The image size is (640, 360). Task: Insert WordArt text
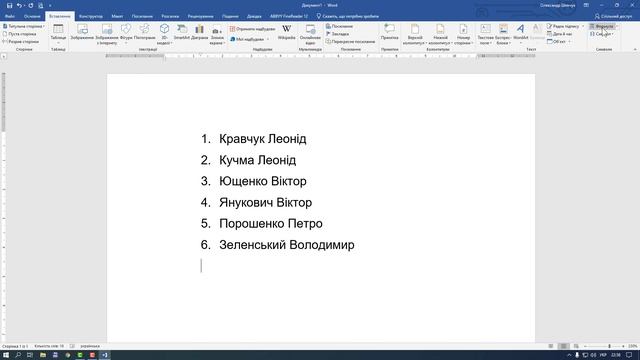[520, 34]
